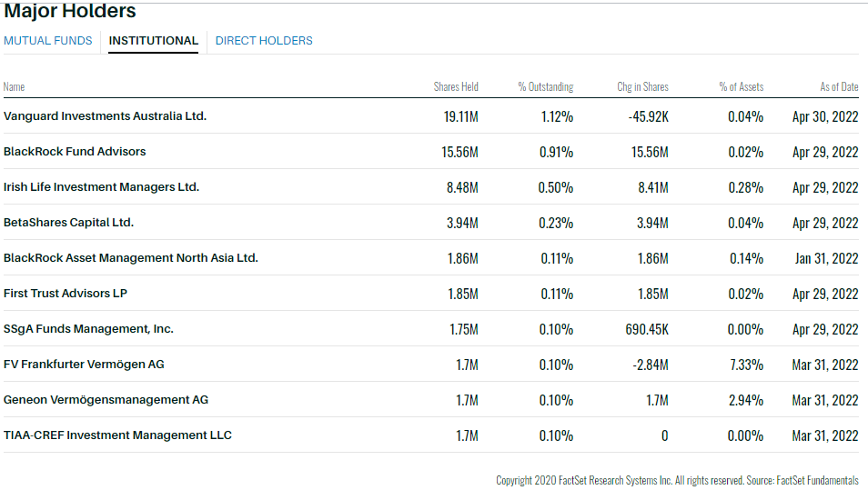Select Irish Life Investment Managers Ltd. name
This screenshot has width=868, height=490.
(101, 187)
